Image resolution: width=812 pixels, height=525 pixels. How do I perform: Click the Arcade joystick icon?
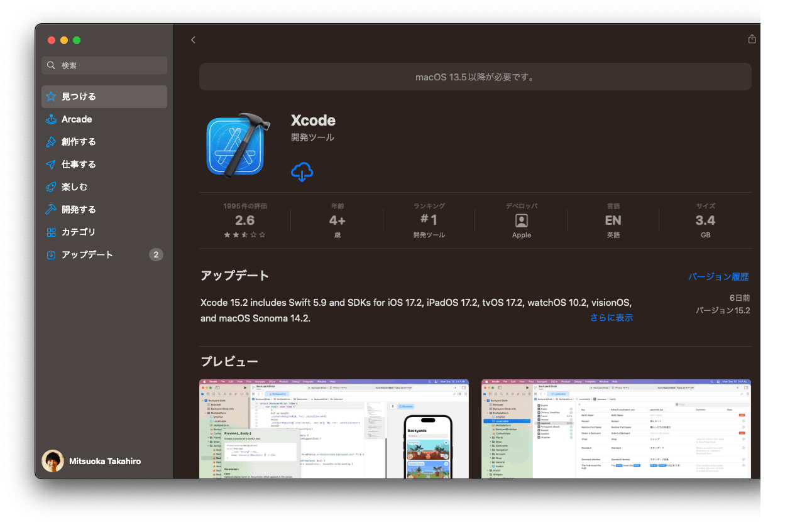(x=52, y=119)
